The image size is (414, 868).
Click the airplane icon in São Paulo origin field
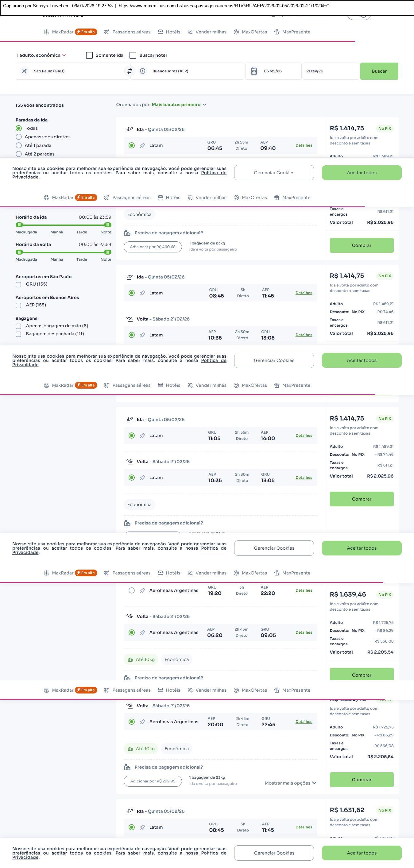tap(24, 71)
